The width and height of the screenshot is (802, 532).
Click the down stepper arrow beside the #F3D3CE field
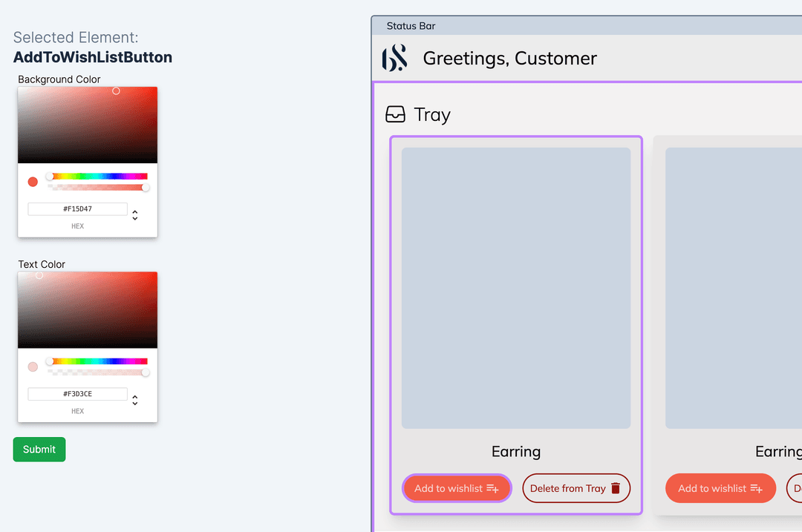coord(134,404)
